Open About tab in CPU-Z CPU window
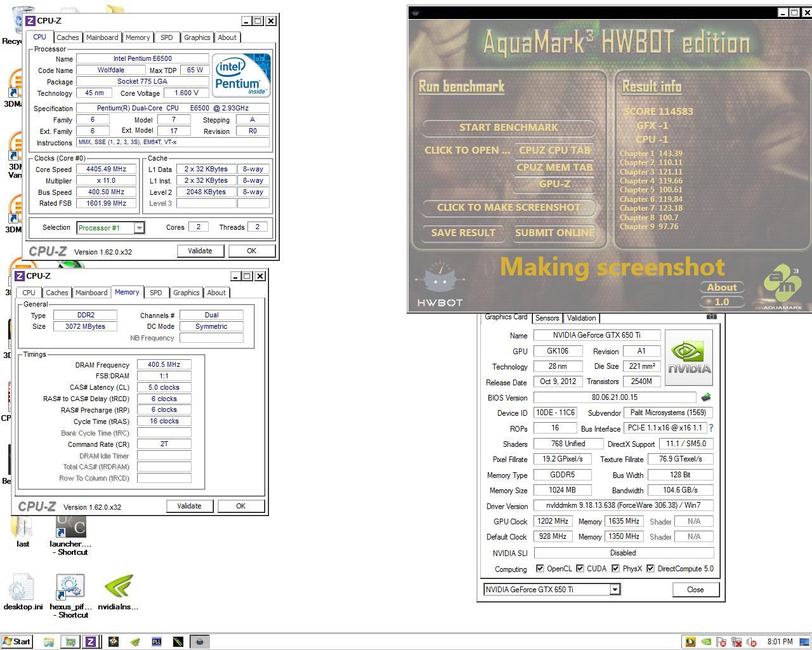 pyautogui.click(x=227, y=37)
